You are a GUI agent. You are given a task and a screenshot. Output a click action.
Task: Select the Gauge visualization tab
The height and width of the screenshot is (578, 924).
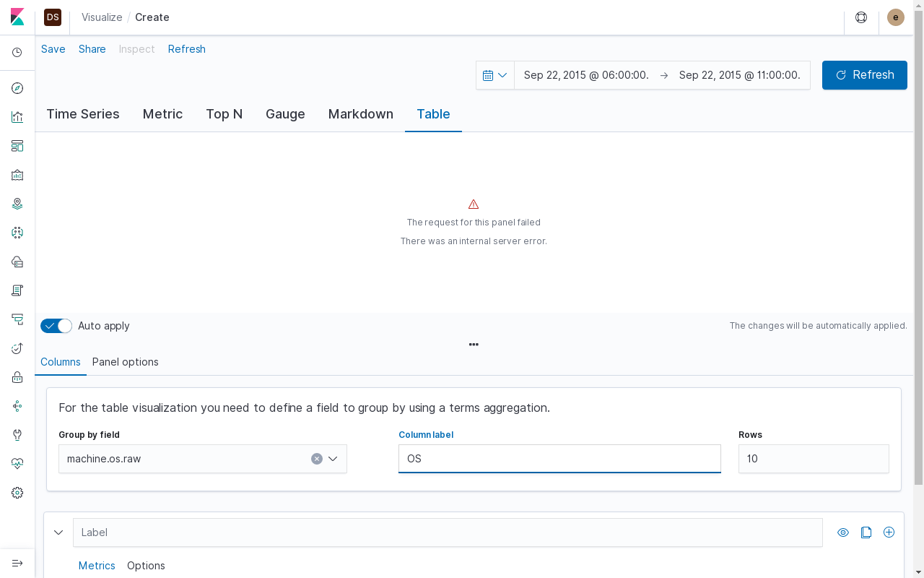pyautogui.click(x=285, y=114)
